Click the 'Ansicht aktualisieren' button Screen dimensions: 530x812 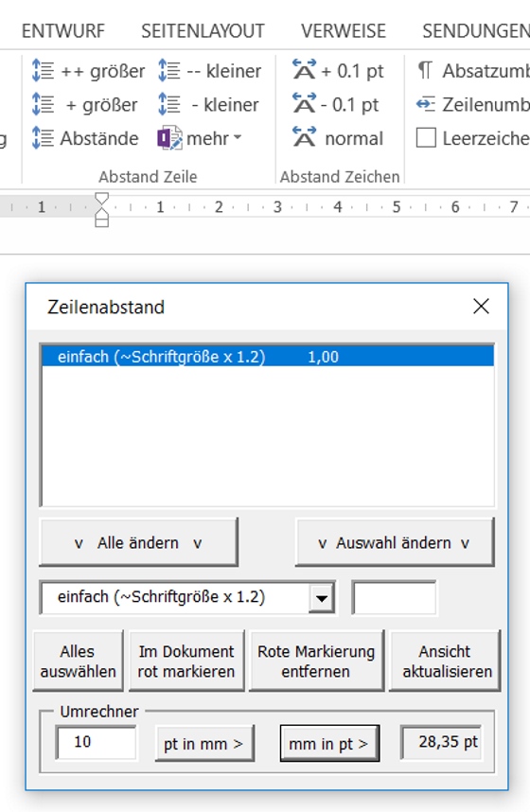click(x=445, y=661)
